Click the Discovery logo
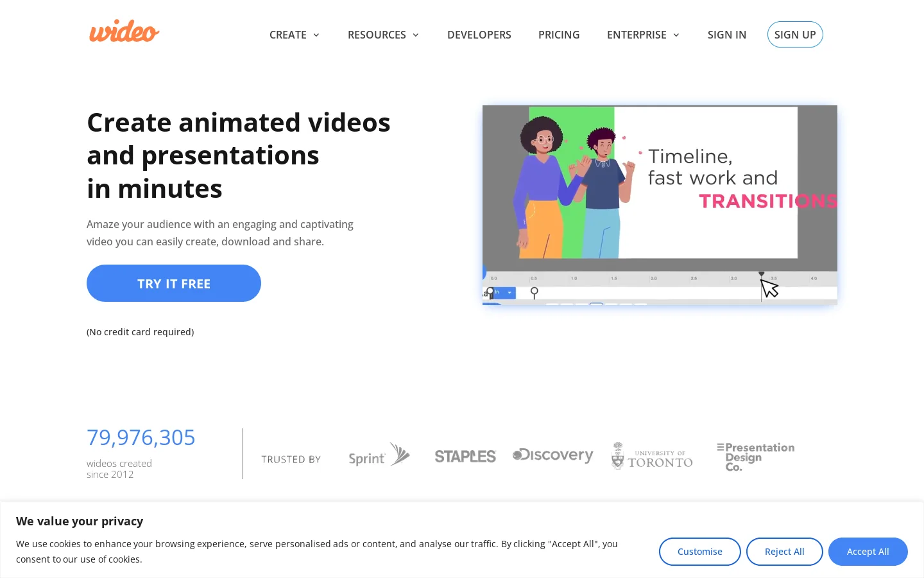 tap(552, 455)
